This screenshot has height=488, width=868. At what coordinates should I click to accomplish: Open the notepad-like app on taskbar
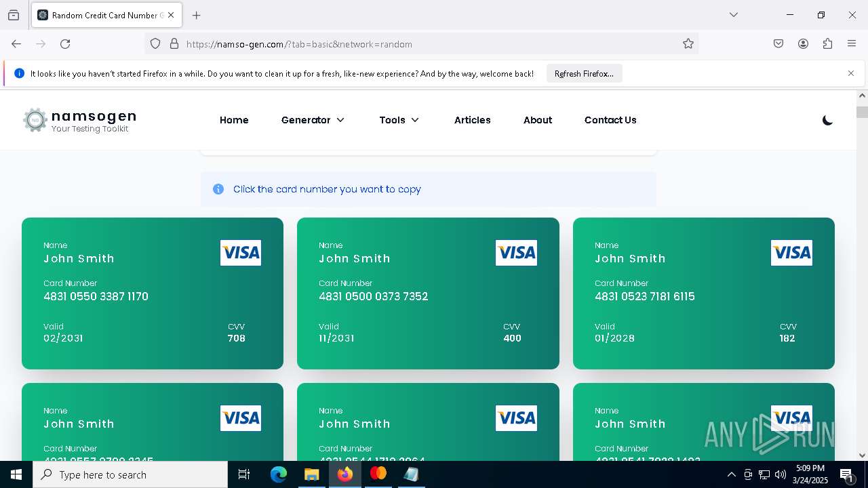(x=411, y=474)
